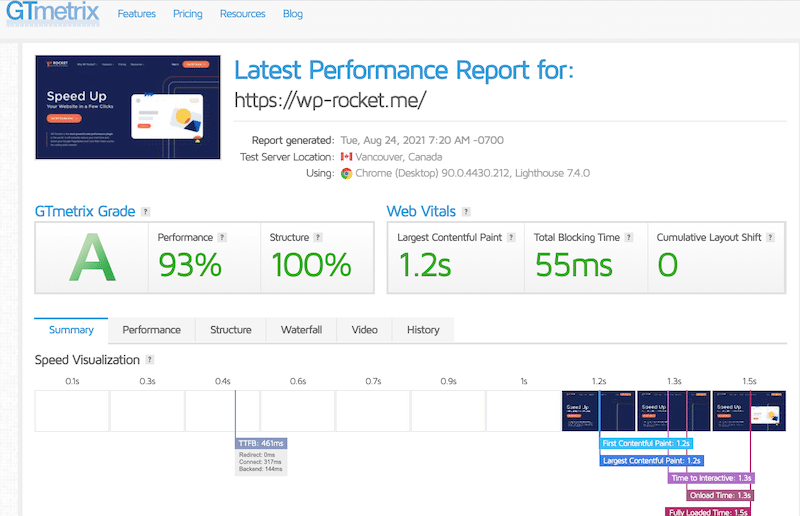Click the blank 0.1s filmstrip frame

(x=72, y=411)
